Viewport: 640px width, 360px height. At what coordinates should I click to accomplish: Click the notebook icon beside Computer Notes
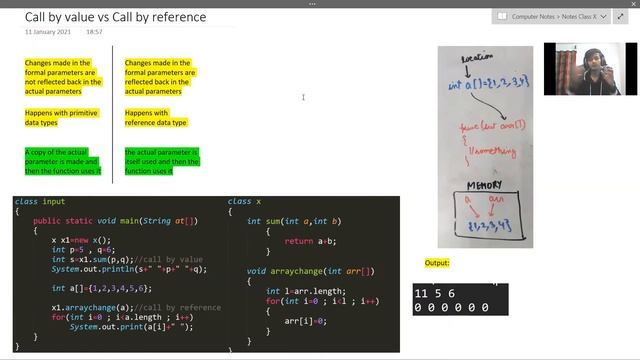tap(502, 16)
